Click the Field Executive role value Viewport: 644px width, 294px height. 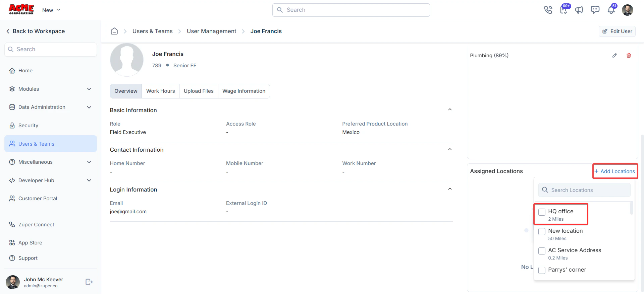(128, 132)
